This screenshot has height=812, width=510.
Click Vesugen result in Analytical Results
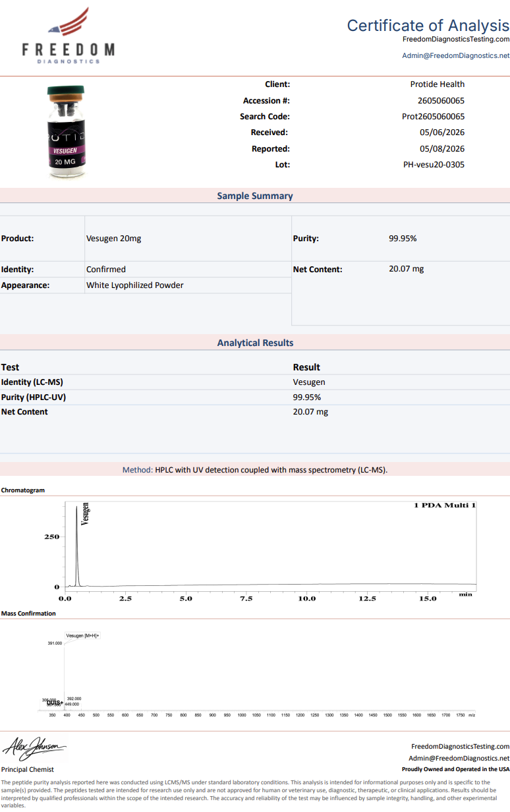(309, 382)
